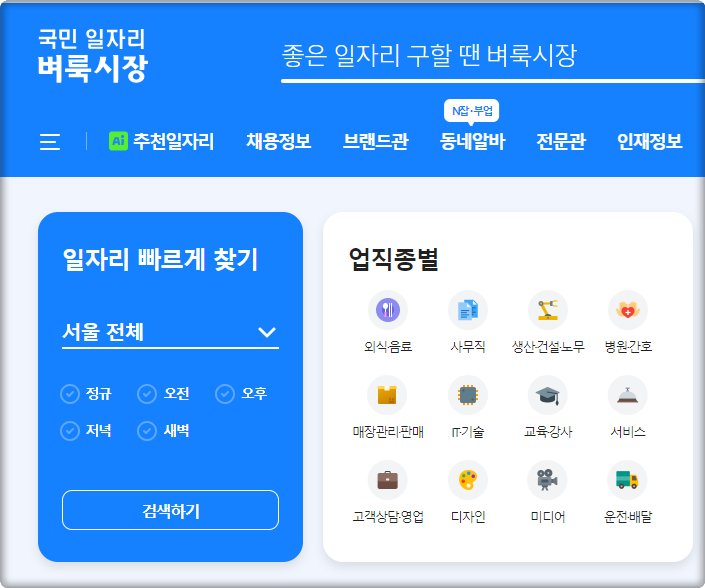
Task: Go to the 채용정보 menu
Action: tap(279, 141)
